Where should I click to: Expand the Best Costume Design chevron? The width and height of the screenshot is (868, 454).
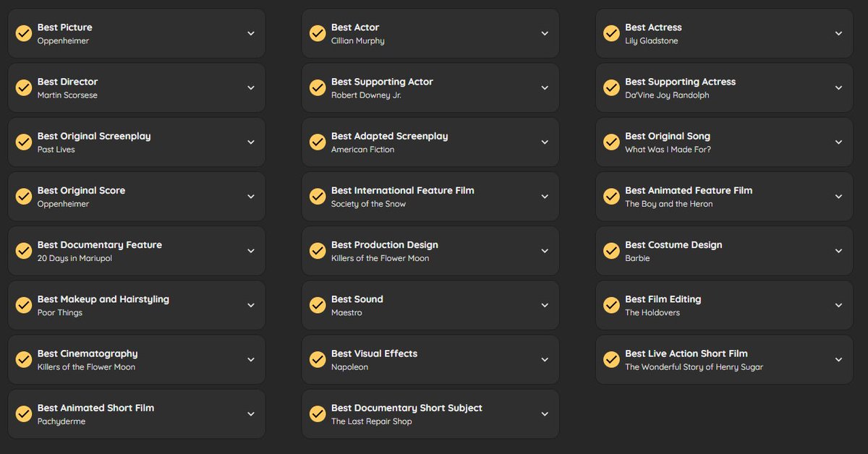(838, 251)
